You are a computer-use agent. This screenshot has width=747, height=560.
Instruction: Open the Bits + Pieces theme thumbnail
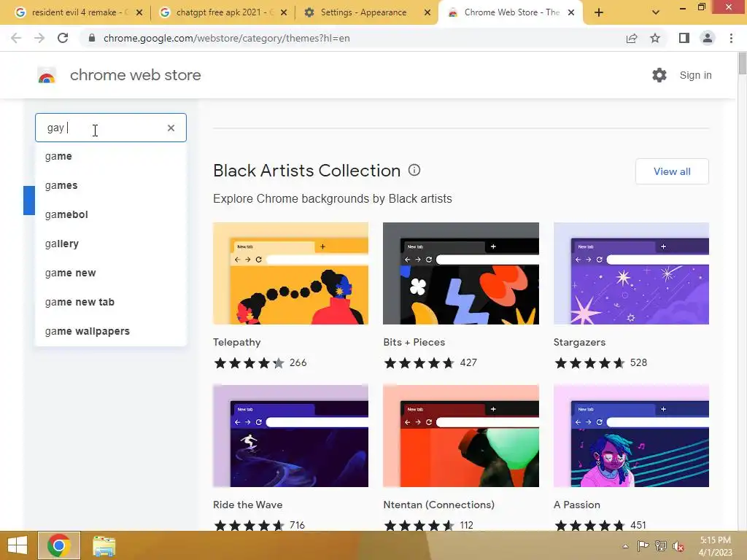461,273
